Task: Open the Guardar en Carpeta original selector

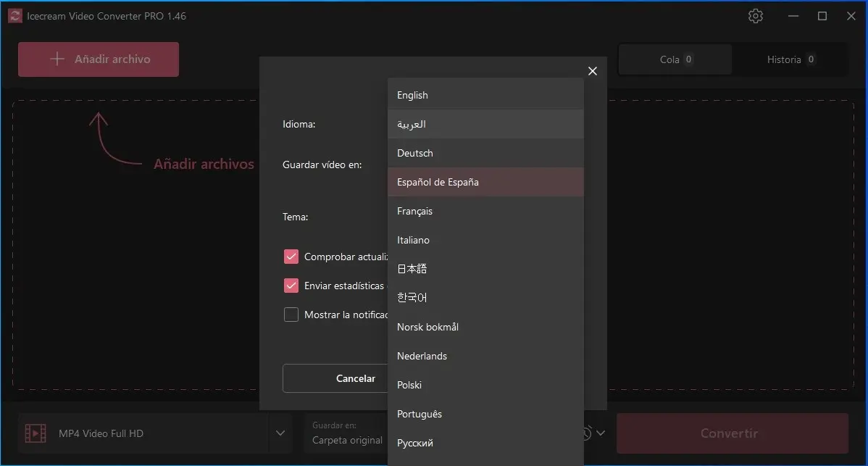Action: pyautogui.click(x=346, y=433)
